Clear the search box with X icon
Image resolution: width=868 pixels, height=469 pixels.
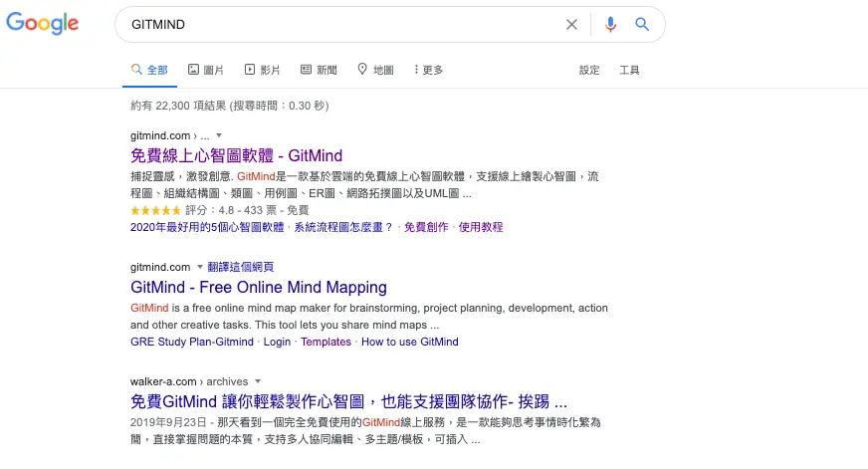tap(571, 24)
